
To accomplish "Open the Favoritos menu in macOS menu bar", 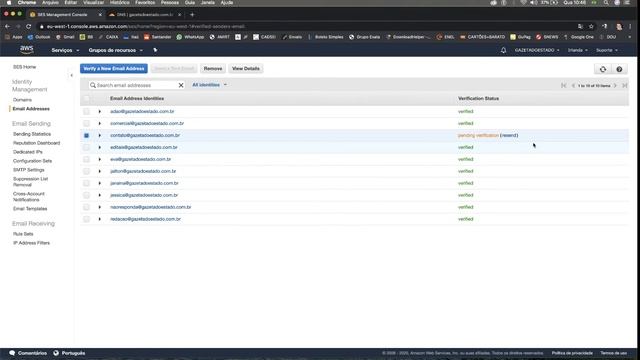I will (x=145, y=2).
